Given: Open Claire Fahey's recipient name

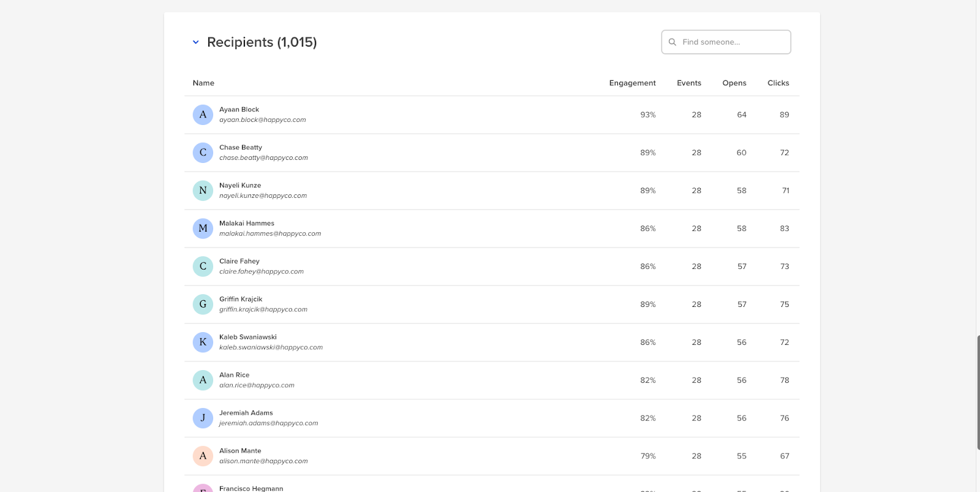Looking at the screenshot, I should point(239,261).
